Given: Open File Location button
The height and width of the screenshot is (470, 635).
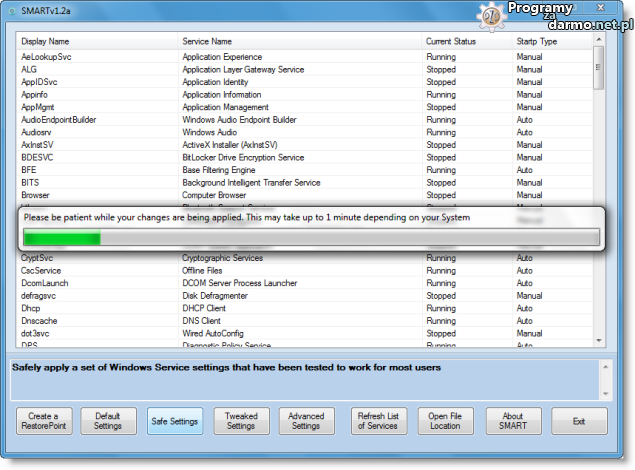Looking at the screenshot, I should tap(445, 421).
